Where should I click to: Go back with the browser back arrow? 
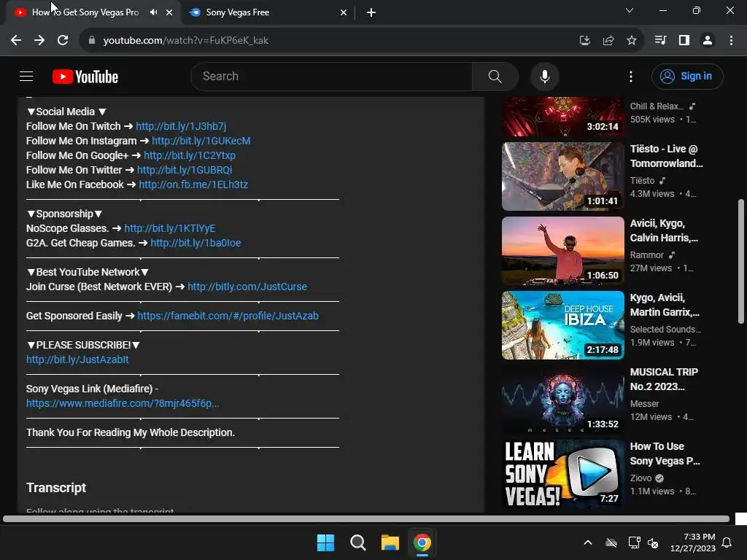tap(16, 41)
